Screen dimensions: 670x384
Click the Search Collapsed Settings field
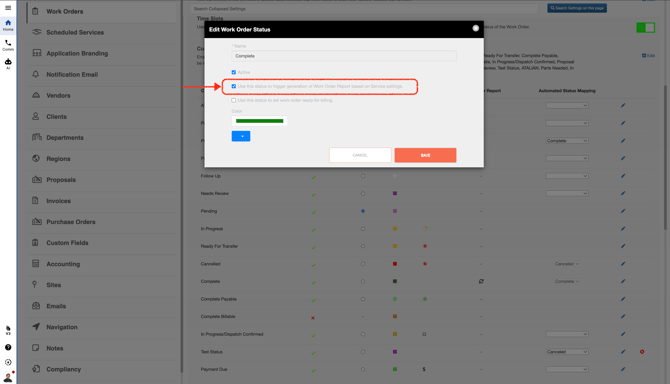point(364,9)
